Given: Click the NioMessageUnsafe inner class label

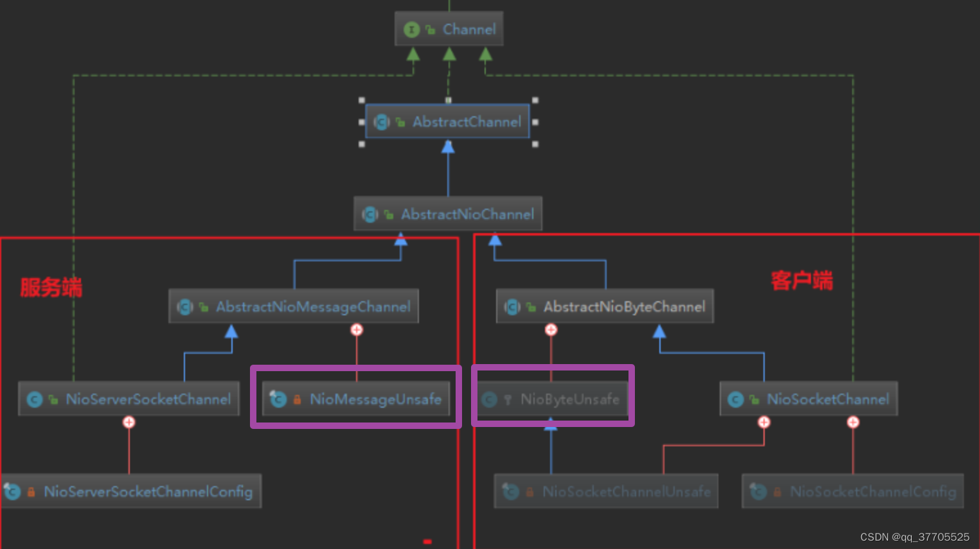Looking at the screenshot, I should tap(375, 399).
